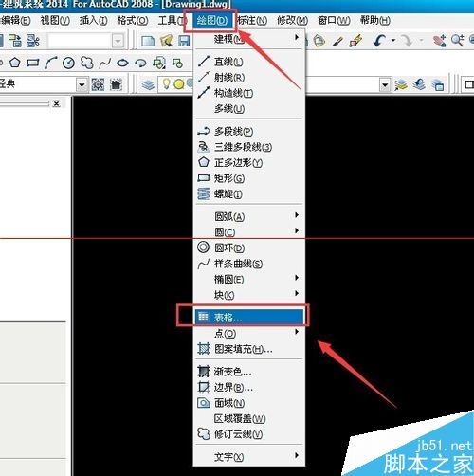This screenshot has height=476, width=474.
Task: Click the ellipse tool toolbar icon
Action: pos(122,63)
